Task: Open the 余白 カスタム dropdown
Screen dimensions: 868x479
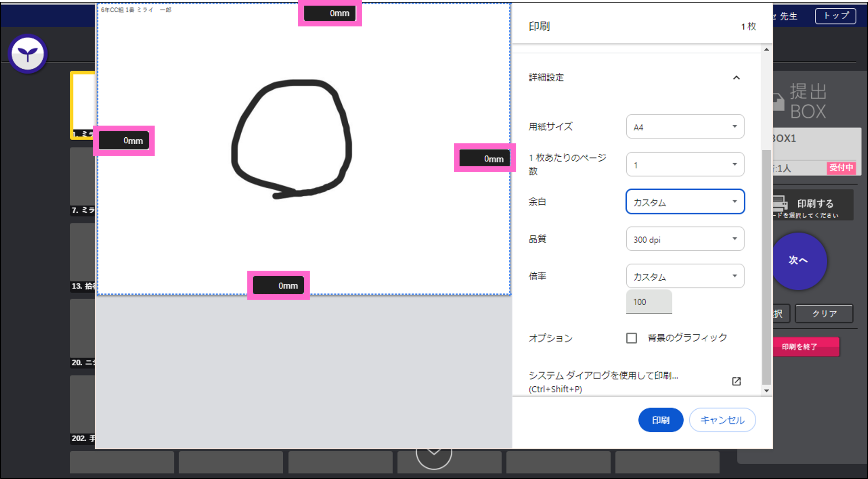Action: (684, 201)
